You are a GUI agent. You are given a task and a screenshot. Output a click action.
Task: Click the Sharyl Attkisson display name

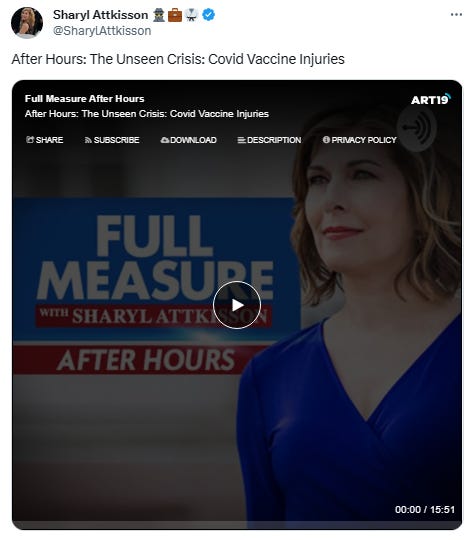tap(101, 15)
